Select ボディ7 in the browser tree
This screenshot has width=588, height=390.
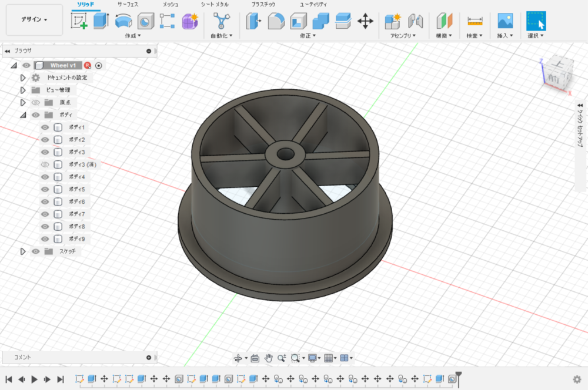click(77, 214)
